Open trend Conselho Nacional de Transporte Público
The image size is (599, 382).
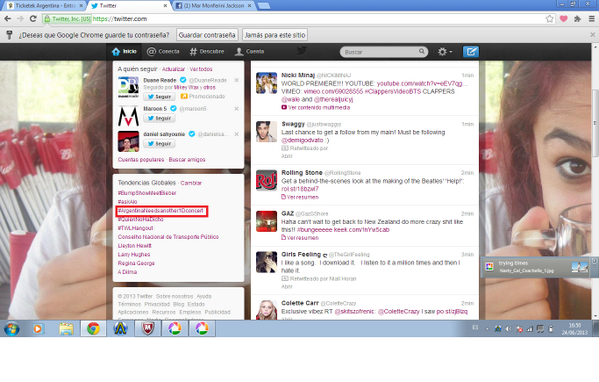pyautogui.click(x=168, y=237)
